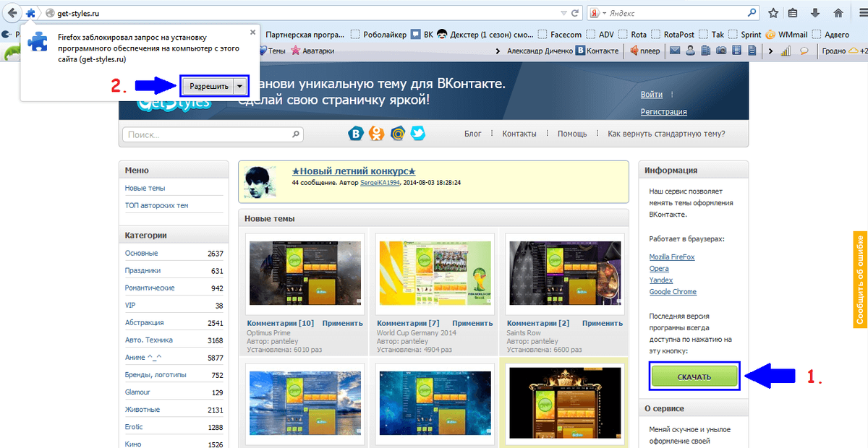
Task: Open the downloads arrow icon
Action: pos(815,13)
